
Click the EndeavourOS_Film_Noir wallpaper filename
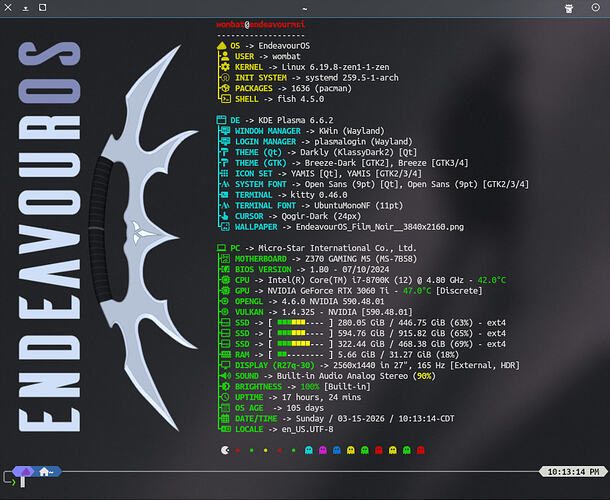(x=380, y=227)
